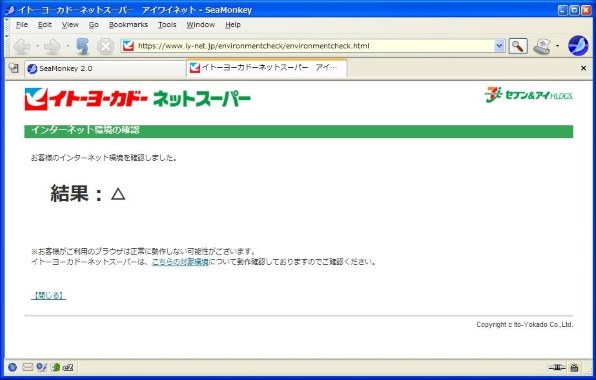Reload the current page

pos(82,46)
